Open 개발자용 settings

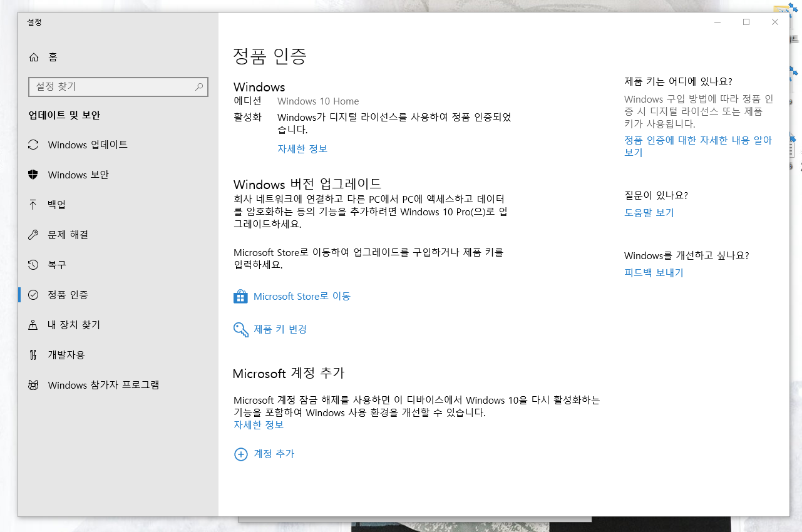click(x=118, y=355)
